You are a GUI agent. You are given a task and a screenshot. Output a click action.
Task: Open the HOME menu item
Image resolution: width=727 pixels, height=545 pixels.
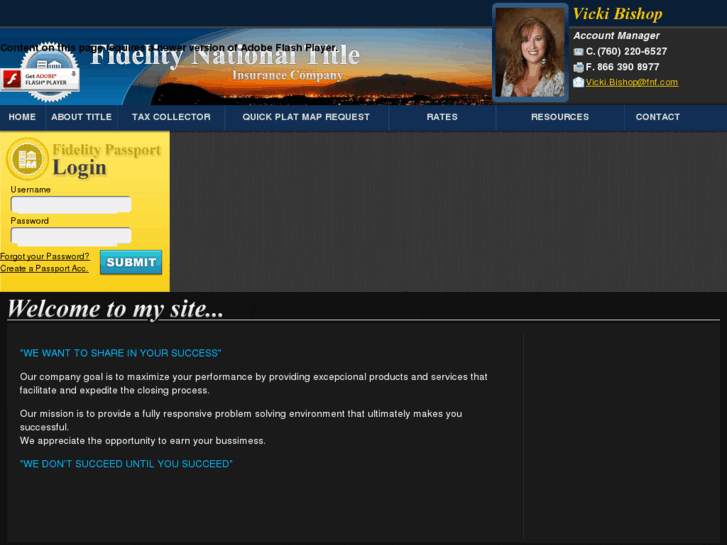click(x=22, y=117)
